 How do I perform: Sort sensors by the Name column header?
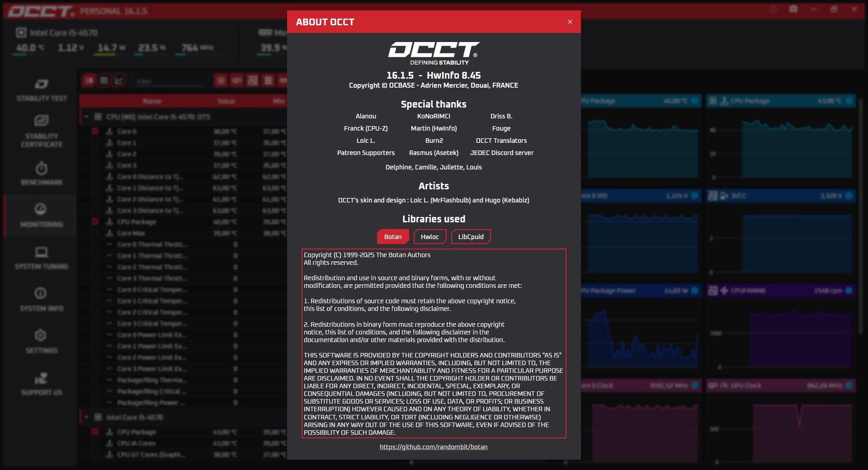point(152,101)
